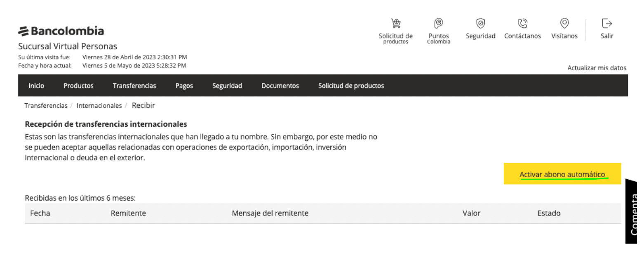Click the Puntos Colombia icon
The height and width of the screenshot is (256, 644).
438,29
